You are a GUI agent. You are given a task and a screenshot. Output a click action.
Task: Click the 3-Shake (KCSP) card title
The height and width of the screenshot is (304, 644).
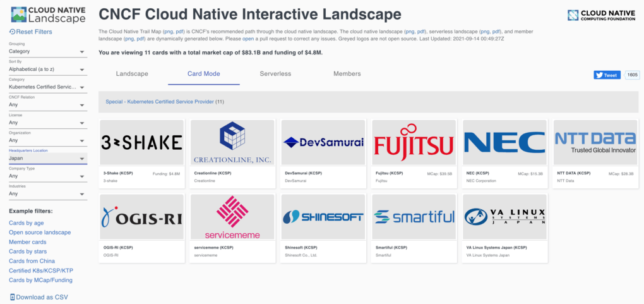pos(118,173)
